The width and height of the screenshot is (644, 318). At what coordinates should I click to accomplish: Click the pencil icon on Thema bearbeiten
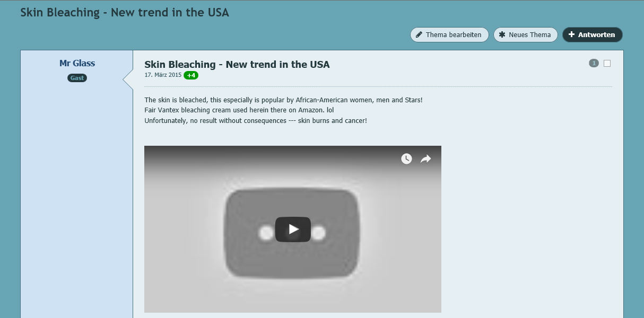point(420,35)
